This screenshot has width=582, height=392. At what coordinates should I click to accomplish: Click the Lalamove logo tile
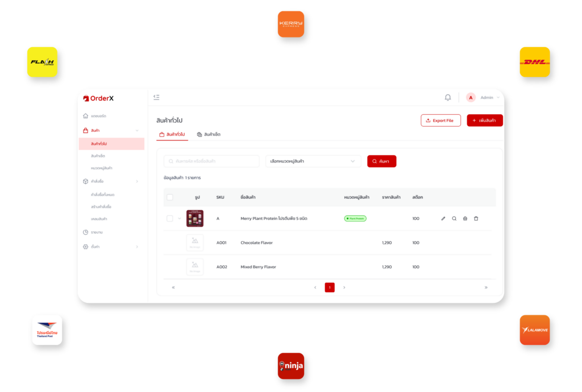pos(535,330)
